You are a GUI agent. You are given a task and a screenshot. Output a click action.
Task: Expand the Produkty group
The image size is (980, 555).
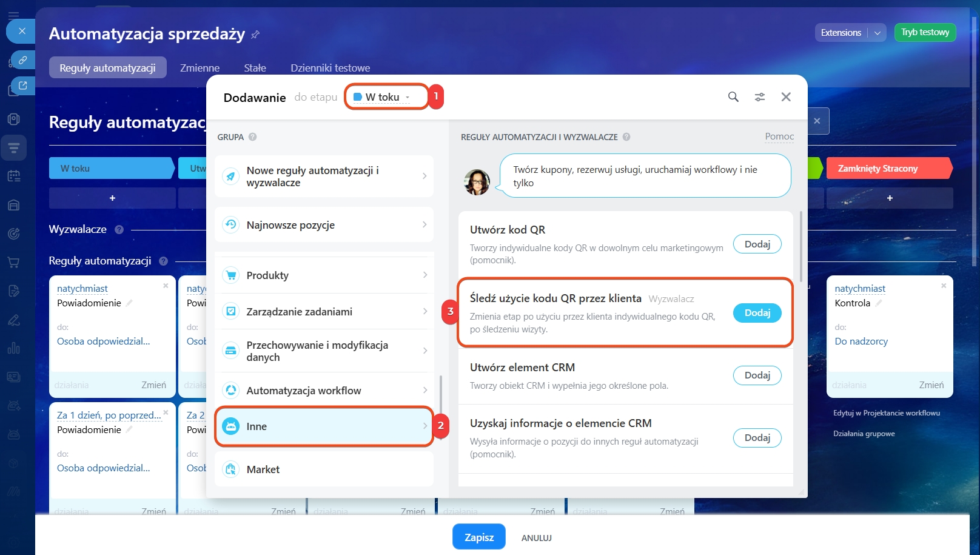pyautogui.click(x=324, y=275)
